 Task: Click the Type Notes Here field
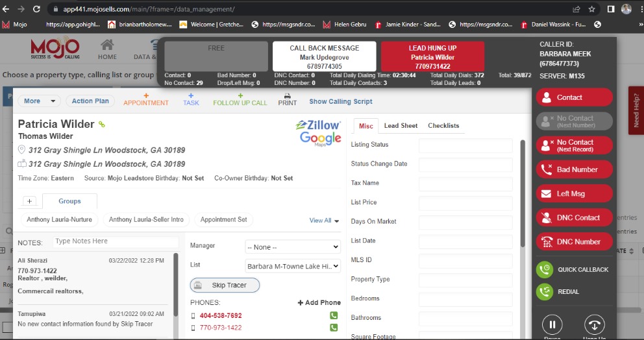tap(114, 241)
